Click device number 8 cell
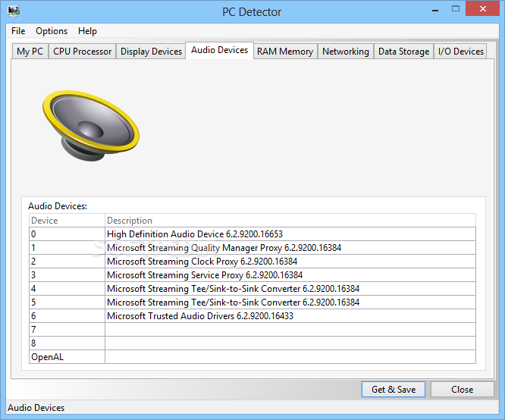The width and height of the screenshot is (505, 420). [67, 343]
